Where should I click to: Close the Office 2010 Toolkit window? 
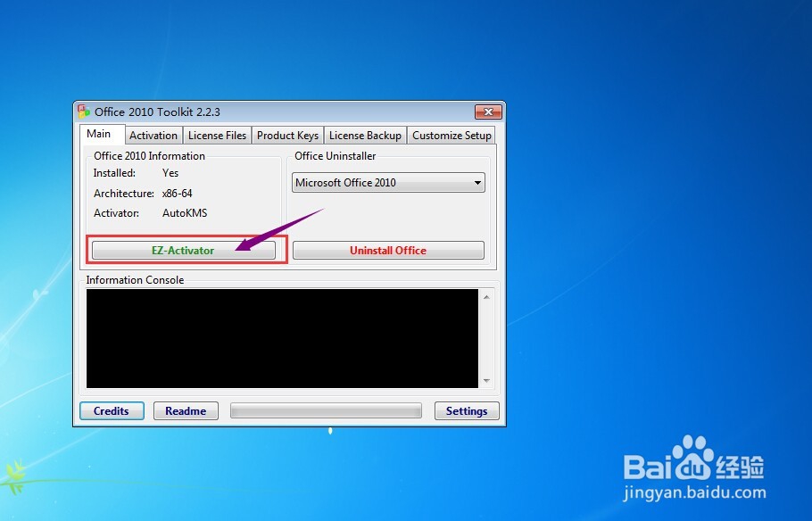click(x=488, y=112)
